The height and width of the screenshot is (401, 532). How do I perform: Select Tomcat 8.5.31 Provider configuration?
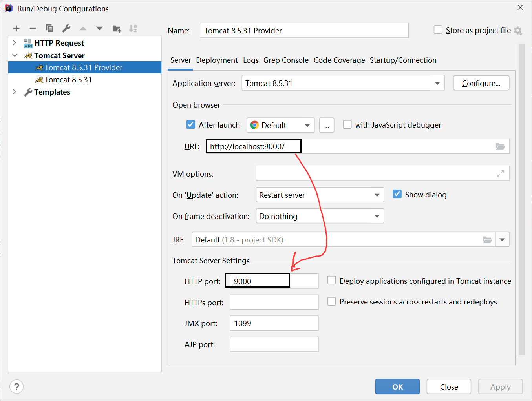pyautogui.click(x=85, y=67)
